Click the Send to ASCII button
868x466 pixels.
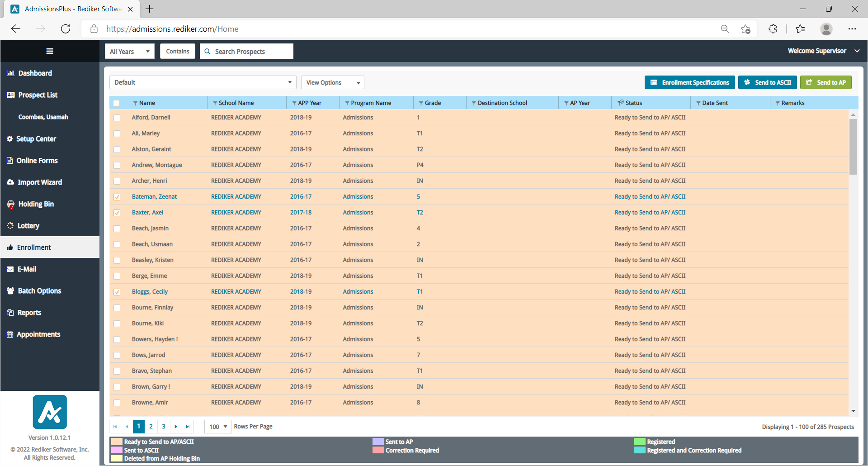[x=768, y=82]
